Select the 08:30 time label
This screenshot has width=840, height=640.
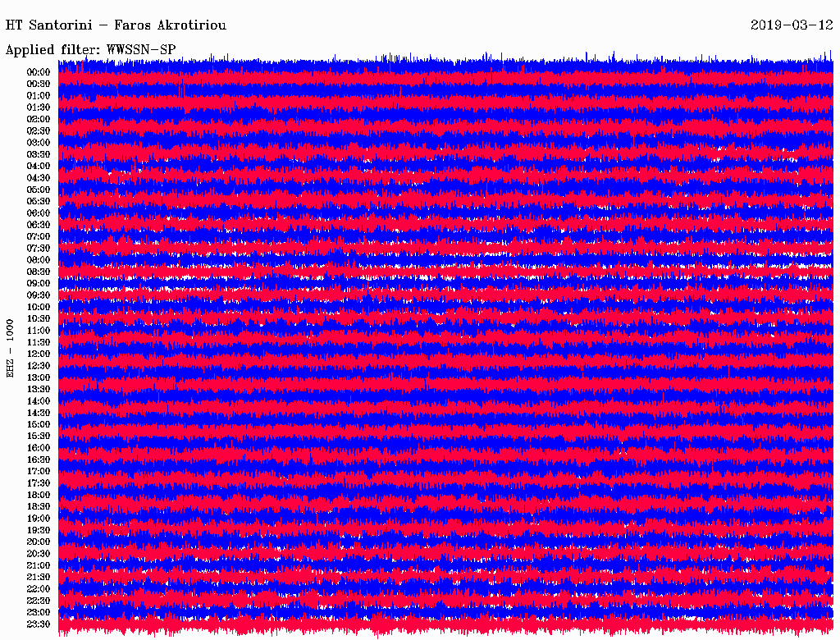click(x=39, y=272)
